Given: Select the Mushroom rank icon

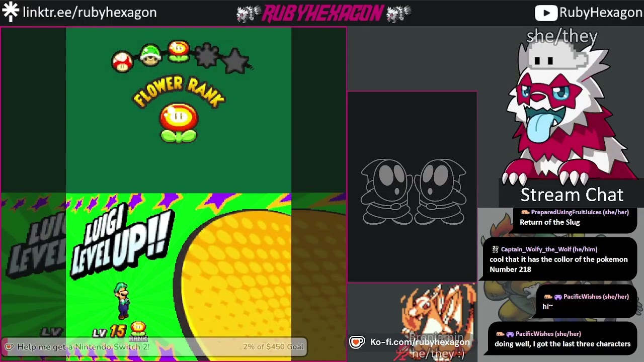Looking at the screenshot, I should 122,62.
